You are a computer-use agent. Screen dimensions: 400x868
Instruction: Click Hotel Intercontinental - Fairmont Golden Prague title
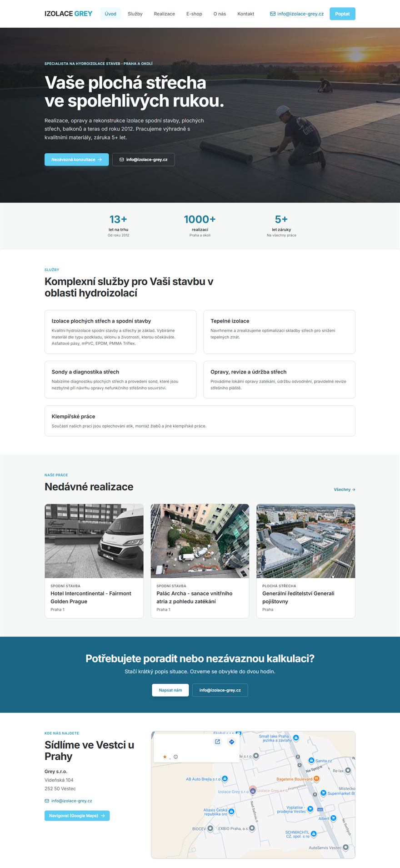click(91, 597)
